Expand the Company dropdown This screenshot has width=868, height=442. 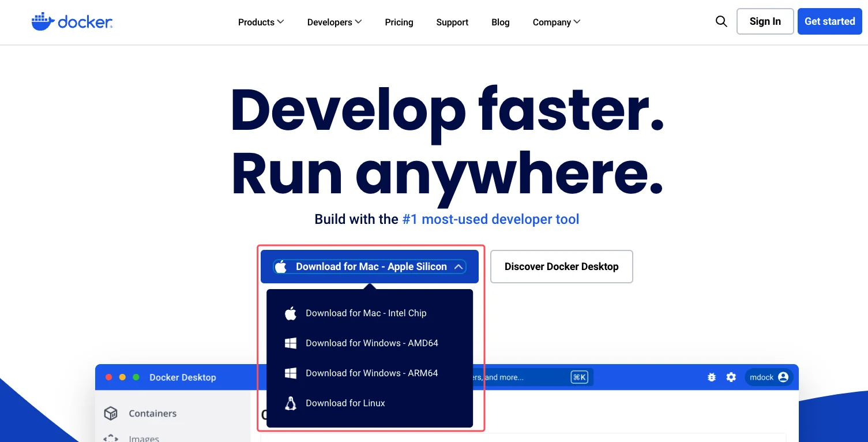(555, 22)
